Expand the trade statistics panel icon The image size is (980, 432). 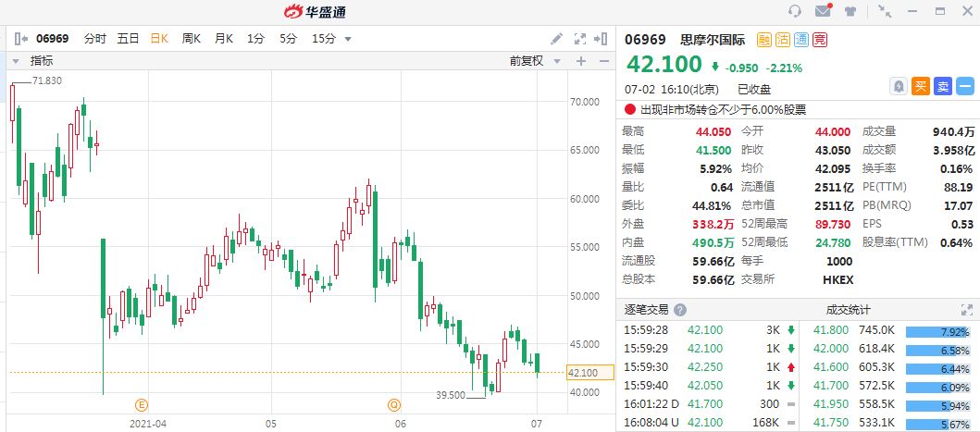[966, 310]
